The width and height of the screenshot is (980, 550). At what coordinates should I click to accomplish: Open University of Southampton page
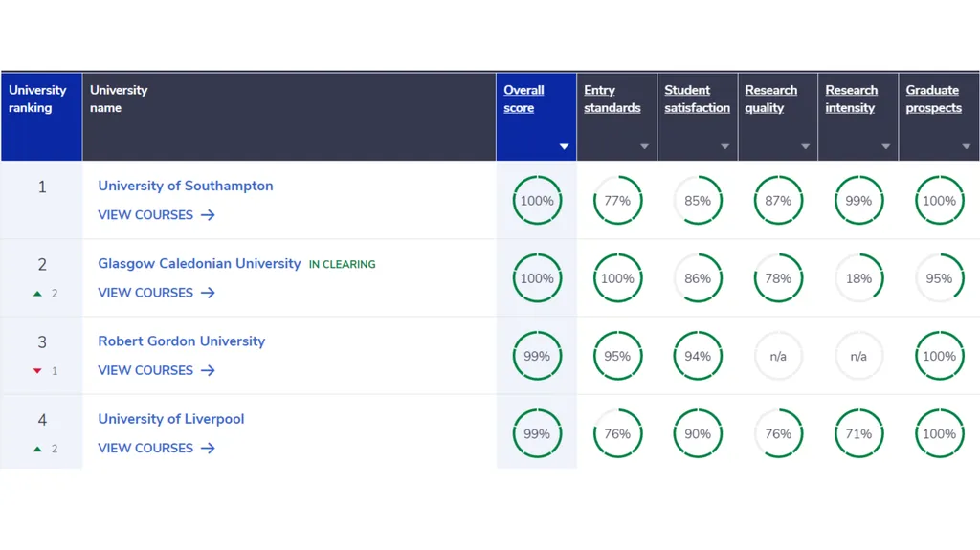click(186, 186)
